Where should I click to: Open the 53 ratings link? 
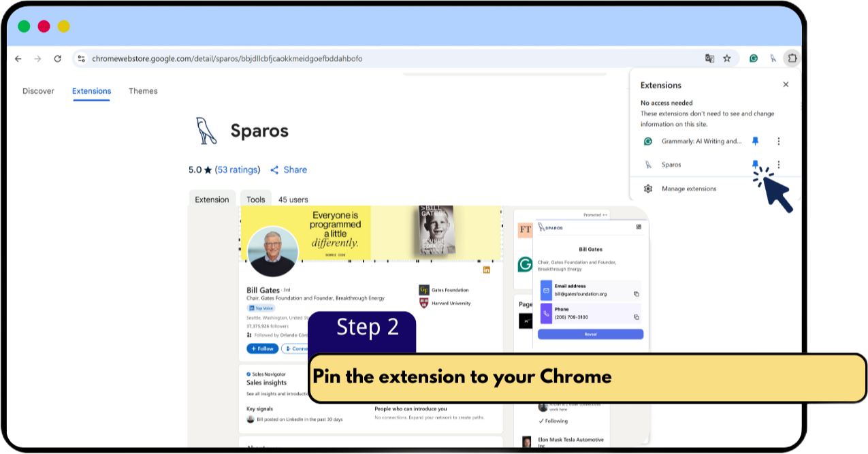(240, 169)
